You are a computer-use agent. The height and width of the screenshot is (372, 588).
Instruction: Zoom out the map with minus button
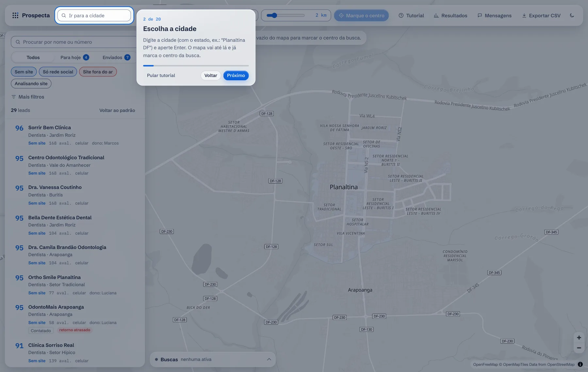click(x=579, y=348)
